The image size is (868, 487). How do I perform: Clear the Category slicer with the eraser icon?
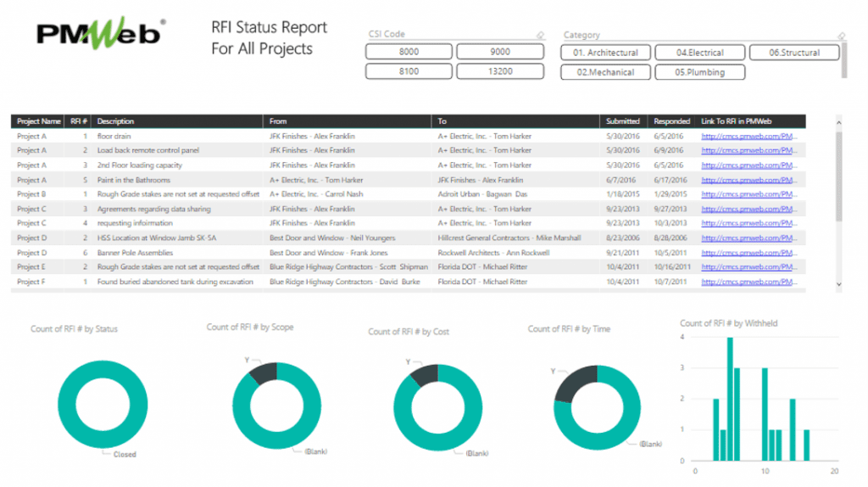coord(841,36)
